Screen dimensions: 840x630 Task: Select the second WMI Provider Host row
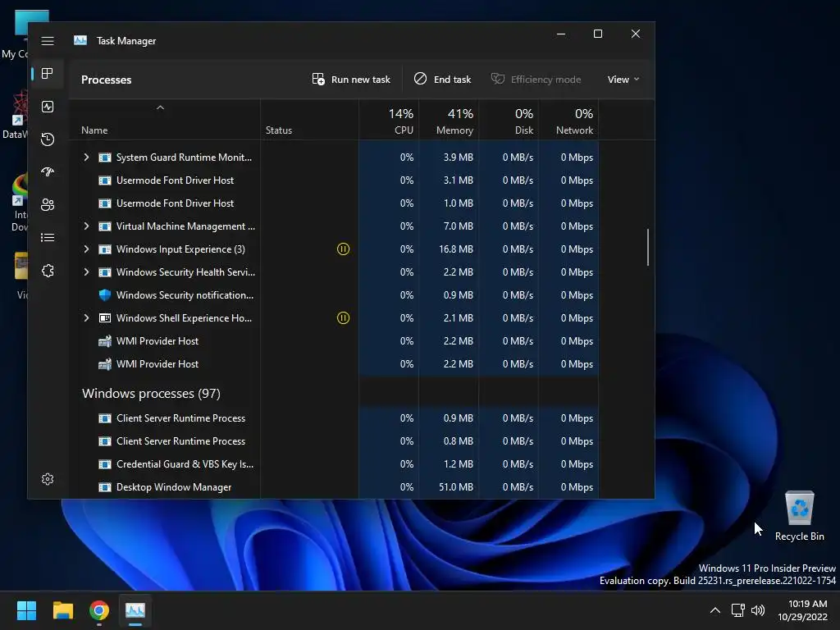pos(339,363)
